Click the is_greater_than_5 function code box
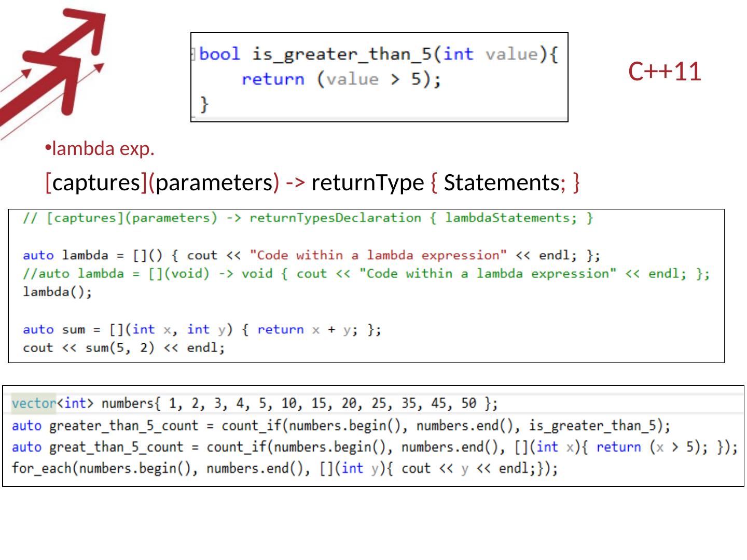 click(379, 77)
